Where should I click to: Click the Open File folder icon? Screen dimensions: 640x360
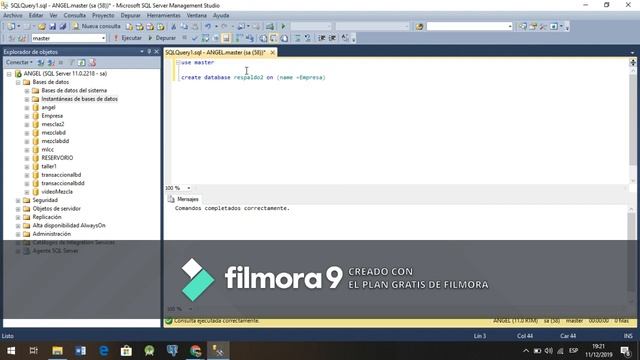(x=42, y=27)
